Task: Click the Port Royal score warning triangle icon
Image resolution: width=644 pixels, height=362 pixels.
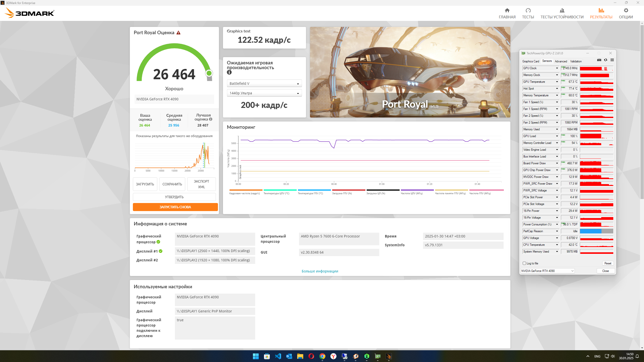Action: click(178, 33)
